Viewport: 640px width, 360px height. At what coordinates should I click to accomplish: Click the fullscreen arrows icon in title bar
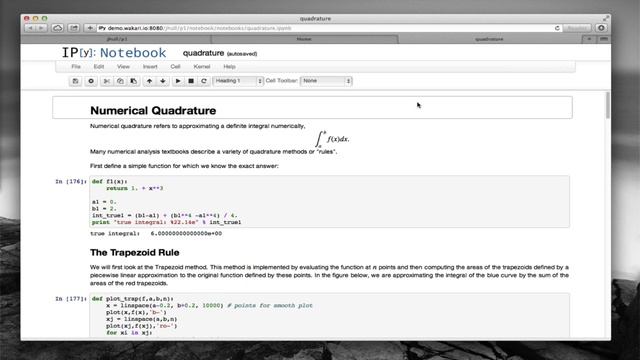pos(606,18)
